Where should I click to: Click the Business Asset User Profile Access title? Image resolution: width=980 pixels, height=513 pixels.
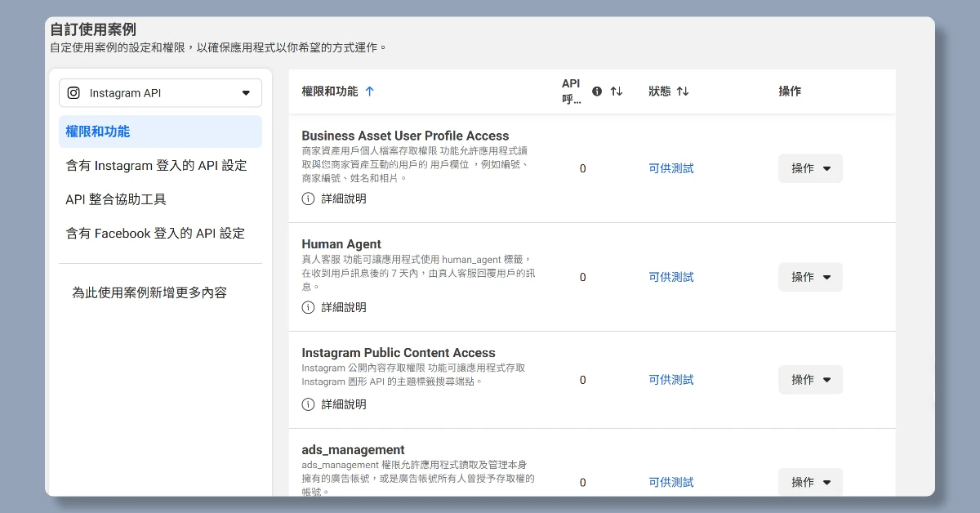pos(405,136)
